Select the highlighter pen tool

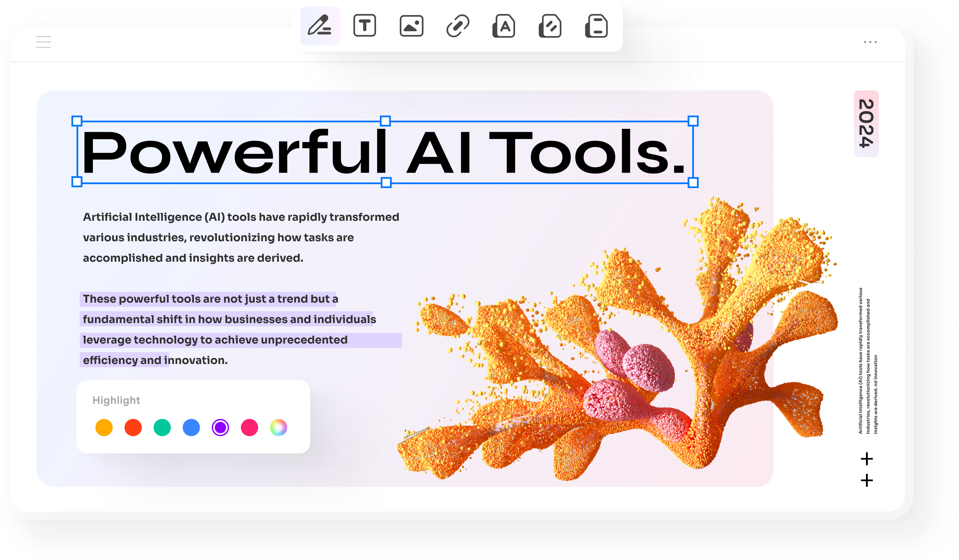coord(320,26)
